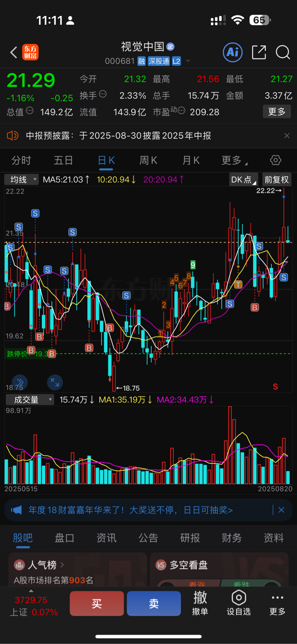Share the stock page via export icon
Screen dimensions: 297x644
coord(259,52)
